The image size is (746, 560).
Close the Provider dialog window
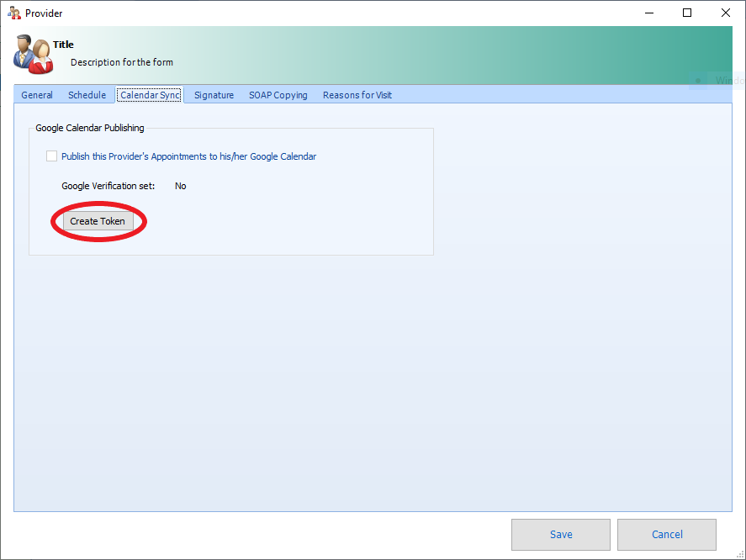coord(726,13)
